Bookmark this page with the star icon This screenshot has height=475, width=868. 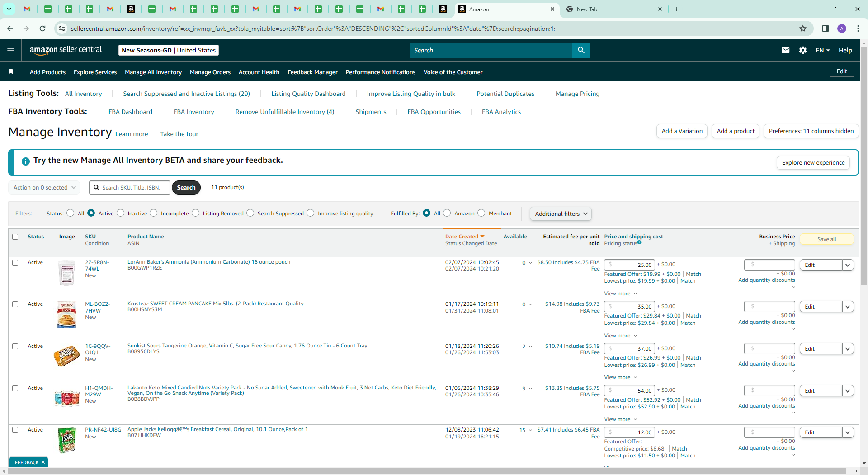[x=803, y=28]
